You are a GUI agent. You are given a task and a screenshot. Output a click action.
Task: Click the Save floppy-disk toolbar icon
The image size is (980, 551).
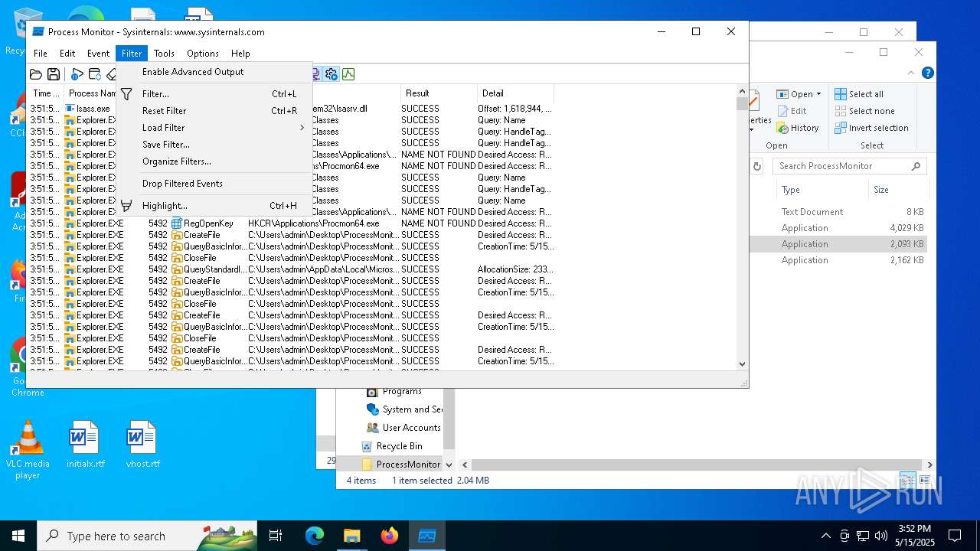coord(54,74)
